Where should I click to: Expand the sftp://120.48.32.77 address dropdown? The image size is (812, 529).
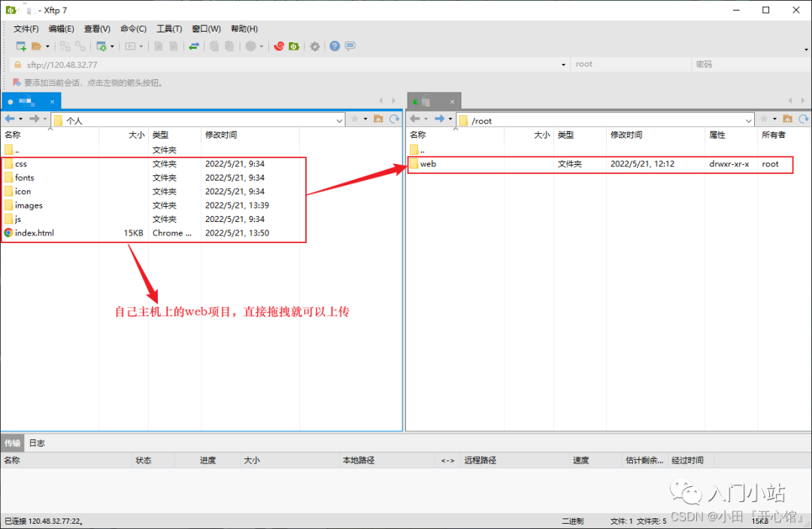(563, 64)
